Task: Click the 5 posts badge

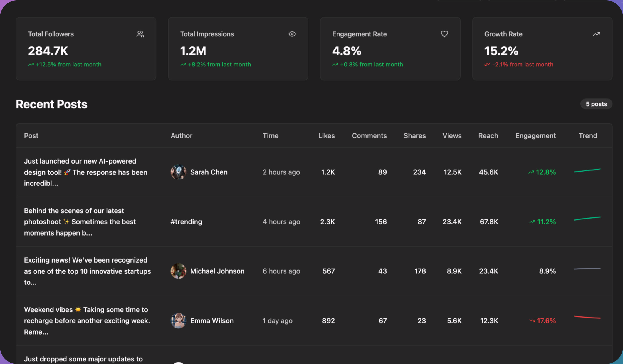Action: coord(596,104)
